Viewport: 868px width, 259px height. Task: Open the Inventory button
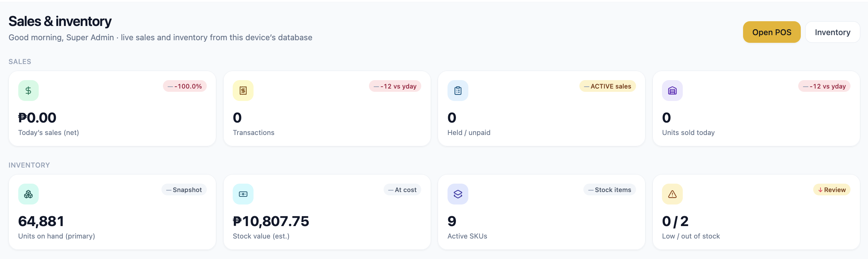click(x=832, y=32)
